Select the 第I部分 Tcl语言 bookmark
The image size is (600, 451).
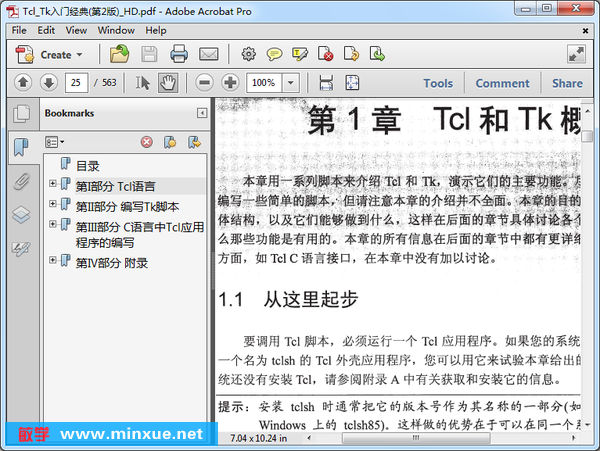point(115,186)
